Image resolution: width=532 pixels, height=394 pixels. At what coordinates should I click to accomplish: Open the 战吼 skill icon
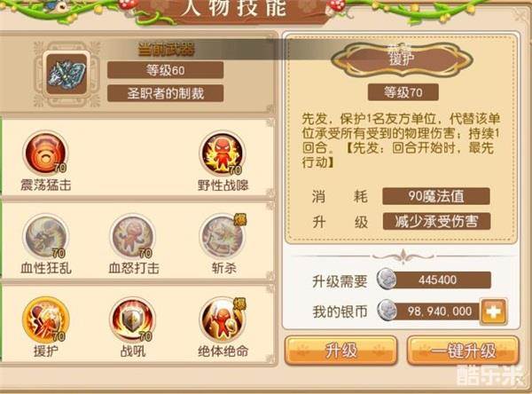click(x=133, y=319)
